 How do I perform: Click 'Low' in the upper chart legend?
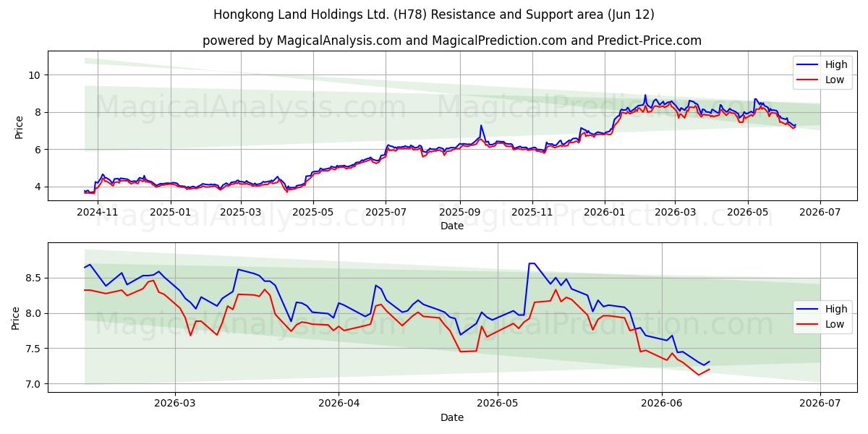835,80
